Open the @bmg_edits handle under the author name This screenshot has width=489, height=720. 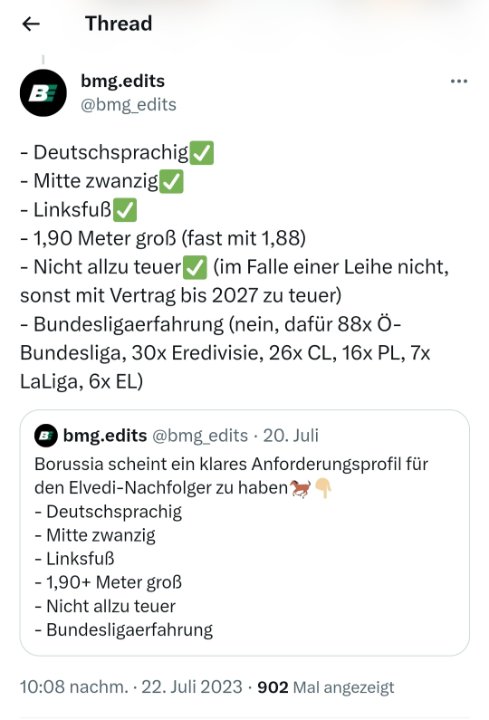[129, 105]
